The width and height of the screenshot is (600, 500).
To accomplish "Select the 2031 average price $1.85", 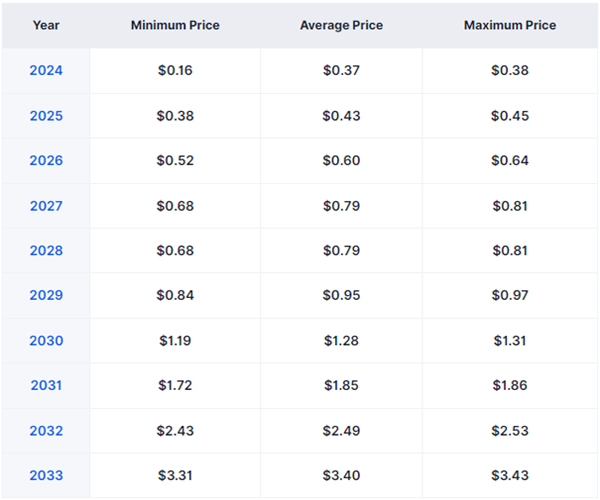I will click(341, 386).
